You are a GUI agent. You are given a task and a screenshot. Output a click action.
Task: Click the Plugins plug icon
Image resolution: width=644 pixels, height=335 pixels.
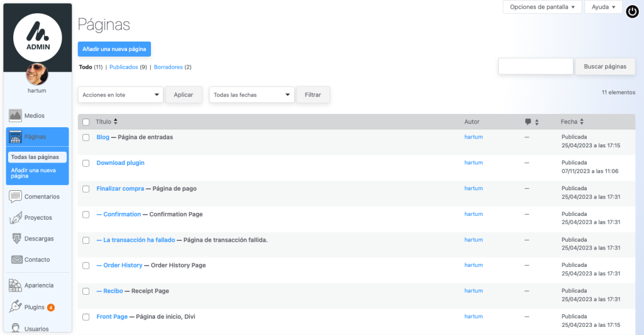click(x=16, y=307)
